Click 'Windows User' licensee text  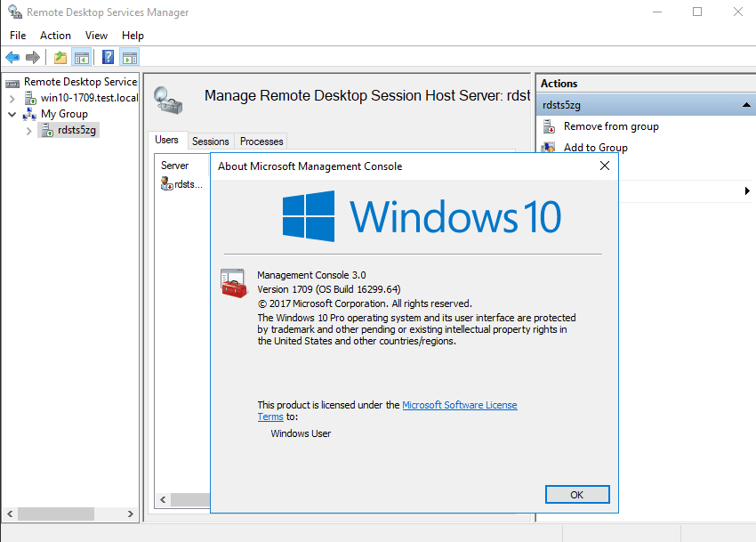point(301,433)
